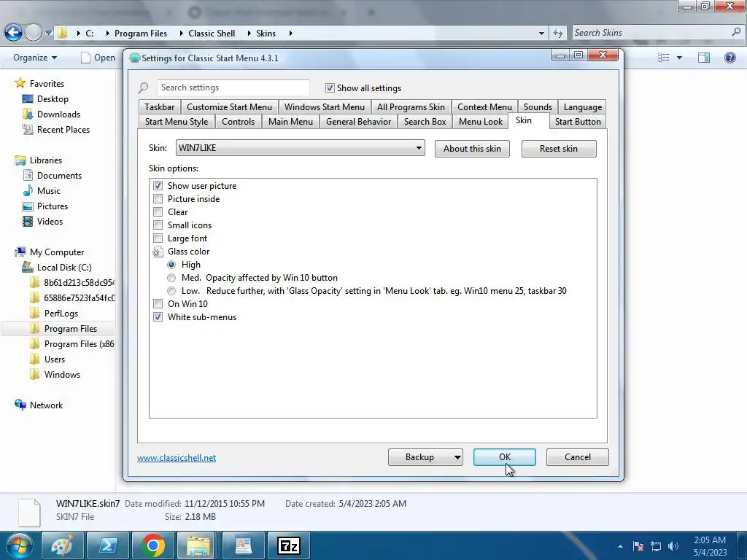Click the Search Skins input box
Viewport: 747px width, 560px height.
point(651,33)
